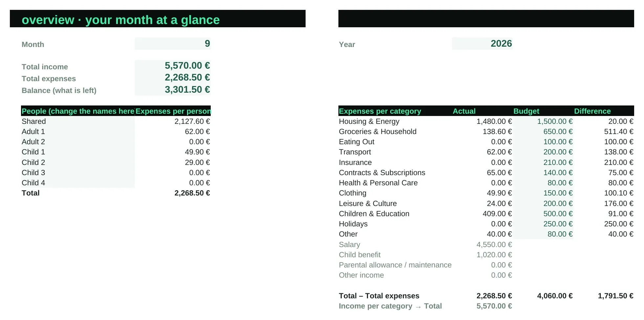Click the Year input cell showing 2026

tap(482, 44)
